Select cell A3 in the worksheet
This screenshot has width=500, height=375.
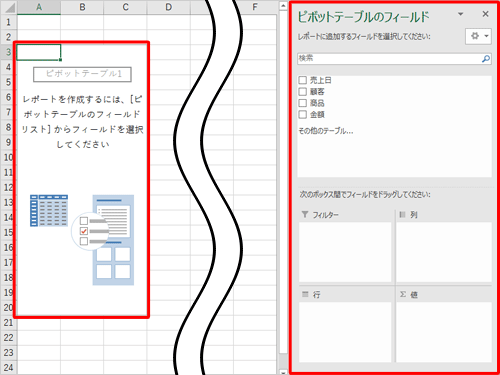39,52
